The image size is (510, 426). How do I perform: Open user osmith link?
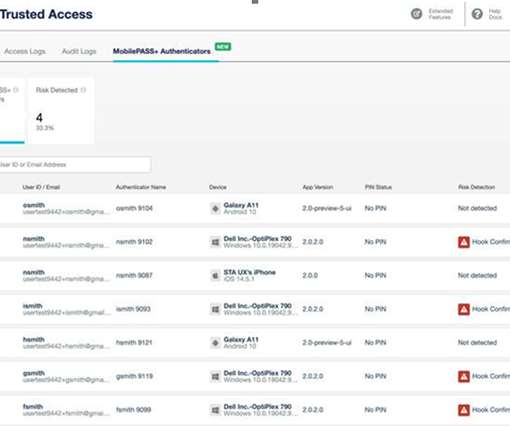(34, 205)
